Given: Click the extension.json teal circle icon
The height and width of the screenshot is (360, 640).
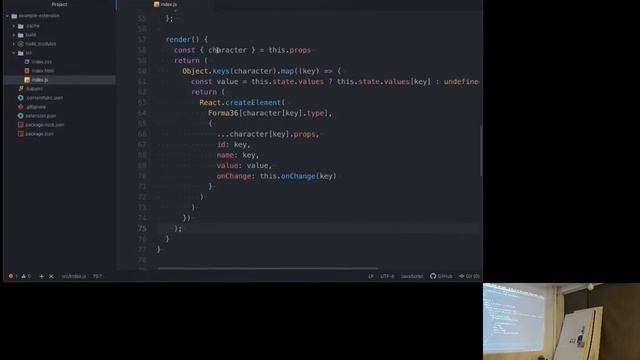Looking at the screenshot, I should coord(21,116).
